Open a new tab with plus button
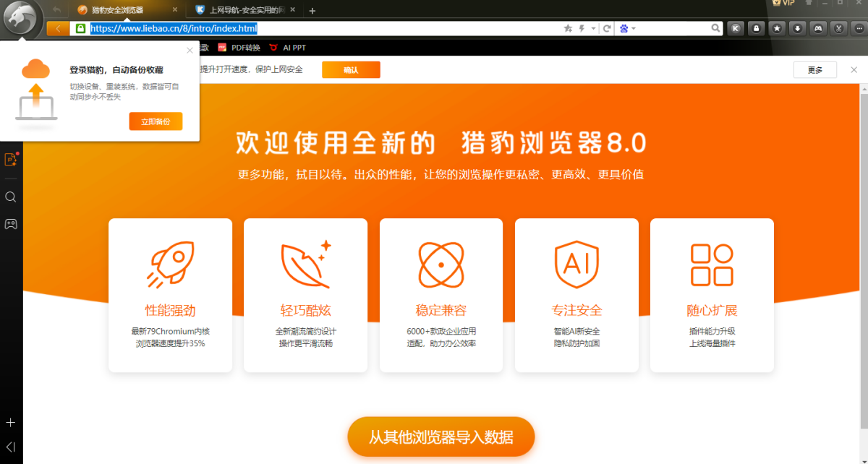Screen dimensions: 868x464 tap(312, 11)
